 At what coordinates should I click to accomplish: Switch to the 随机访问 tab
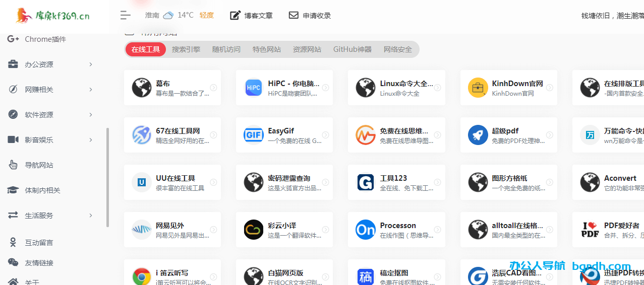point(226,49)
